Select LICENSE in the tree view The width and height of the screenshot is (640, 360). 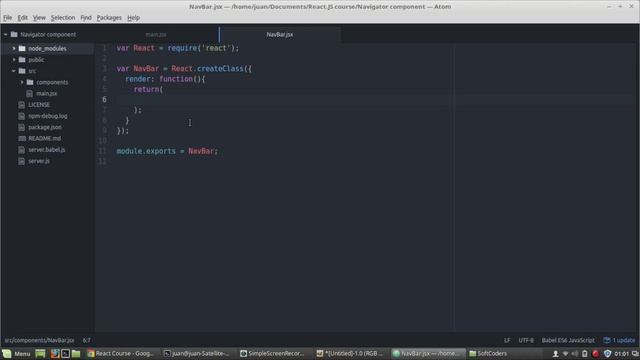pos(39,105)
